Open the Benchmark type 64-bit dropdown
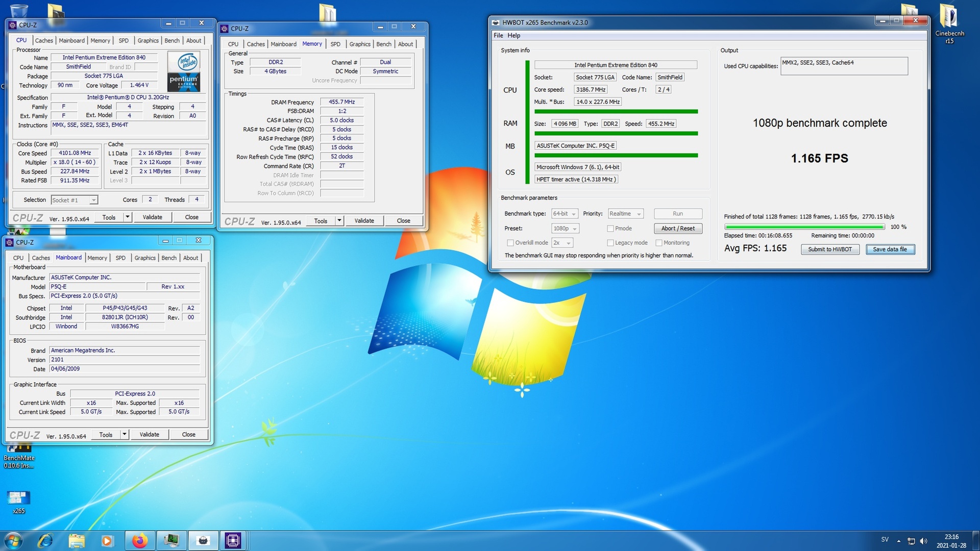 tap(565, 214)
